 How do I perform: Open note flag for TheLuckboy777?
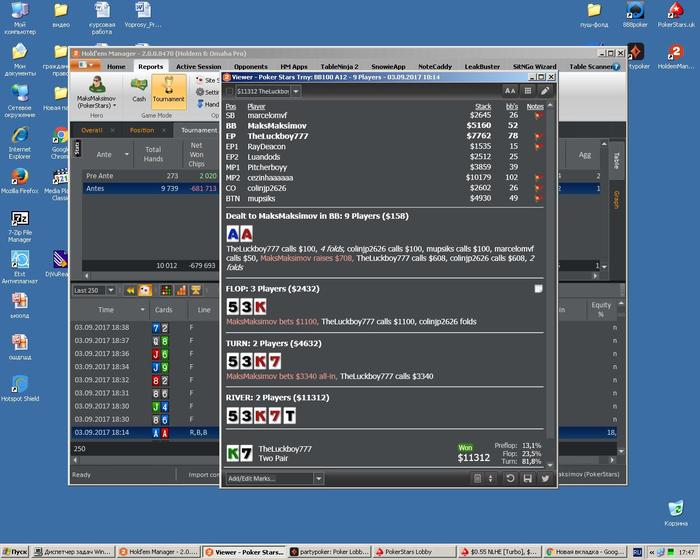538,136
